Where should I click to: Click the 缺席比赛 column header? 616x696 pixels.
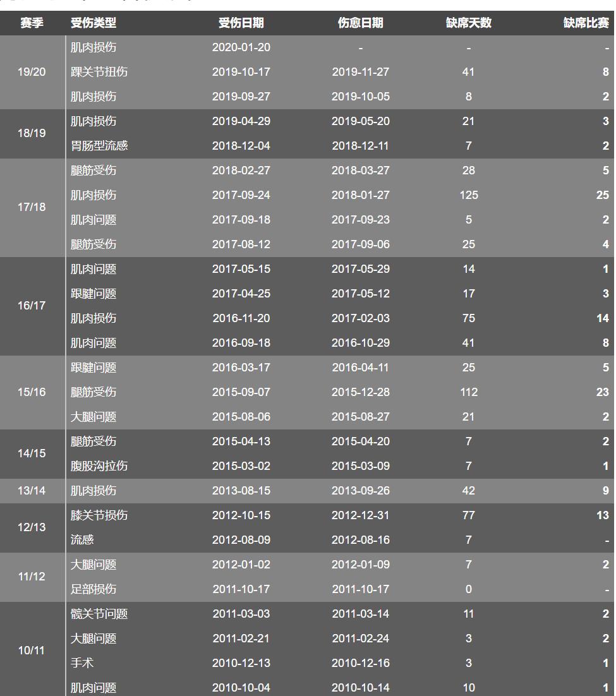pyautogui.click(x=586, y=23)
